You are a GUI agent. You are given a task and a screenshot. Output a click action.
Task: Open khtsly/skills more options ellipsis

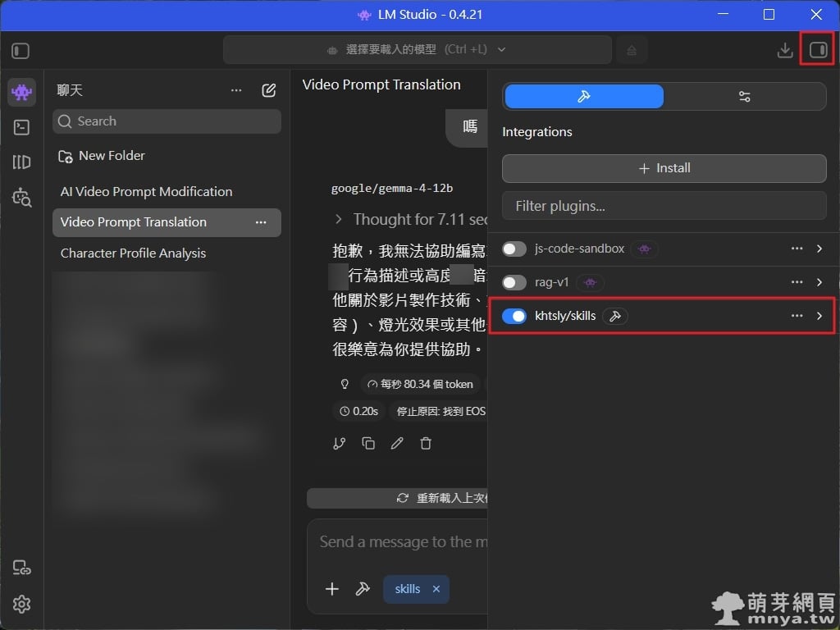click(797, 316)
